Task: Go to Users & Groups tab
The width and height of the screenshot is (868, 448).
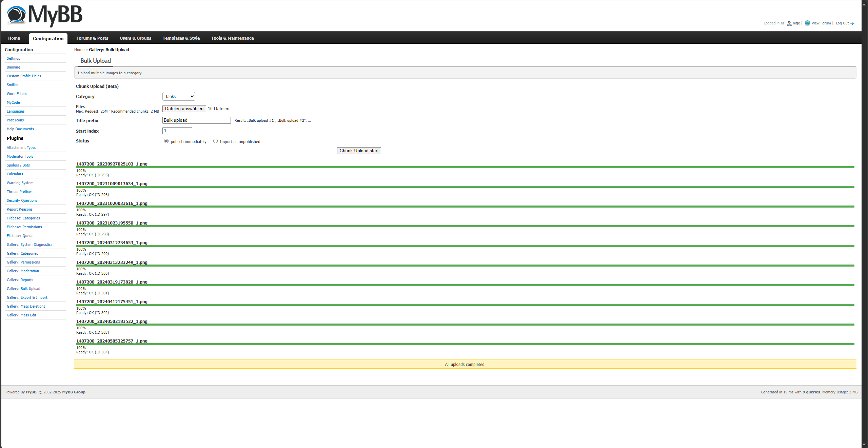Action: click(x=135, y=38)
